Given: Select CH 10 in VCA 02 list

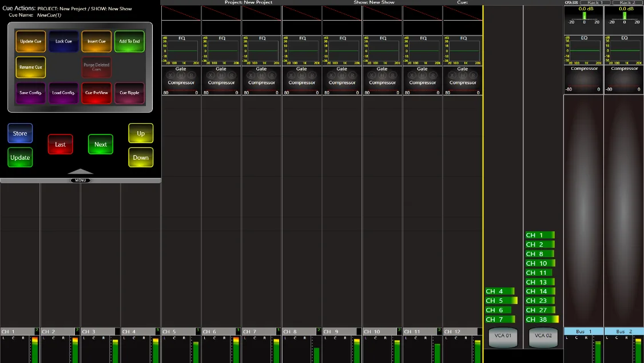Looking at the screenshot, I should 540,263.
